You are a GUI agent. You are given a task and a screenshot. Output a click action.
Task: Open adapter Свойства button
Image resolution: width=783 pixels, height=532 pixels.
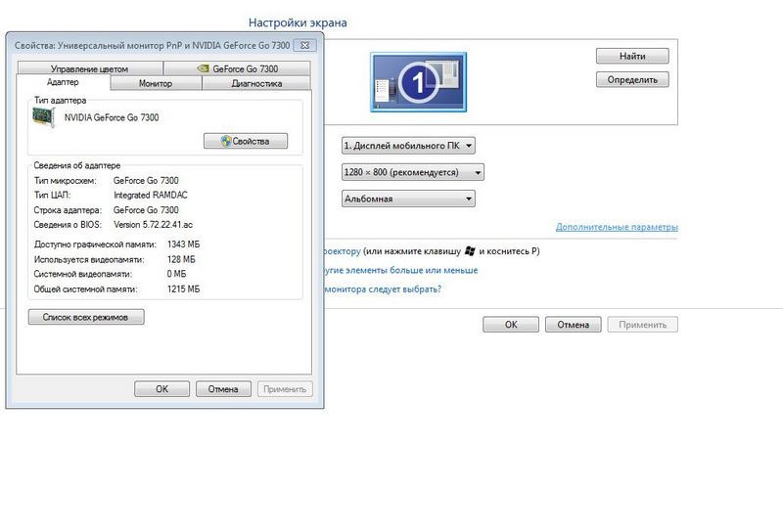click(246, 141)
